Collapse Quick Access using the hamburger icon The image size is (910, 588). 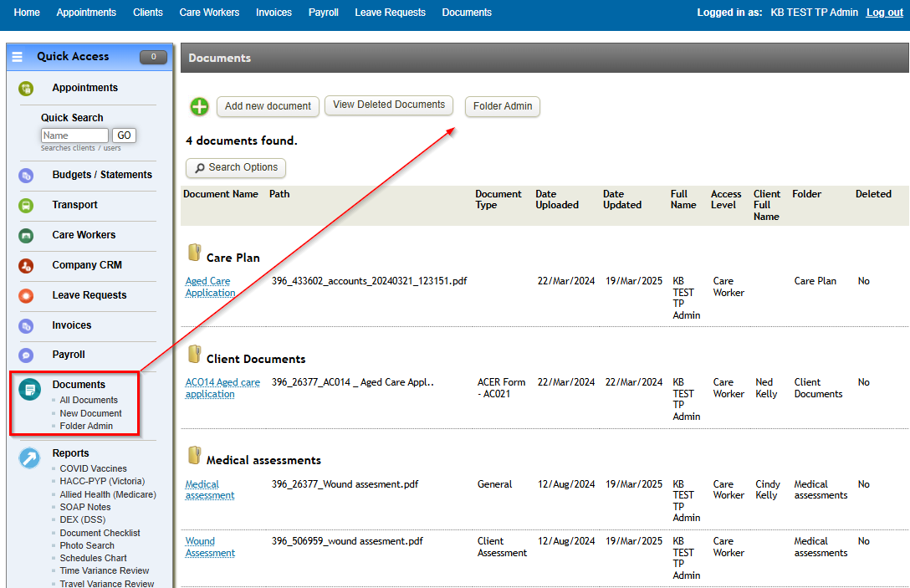(x=16, y=56)
